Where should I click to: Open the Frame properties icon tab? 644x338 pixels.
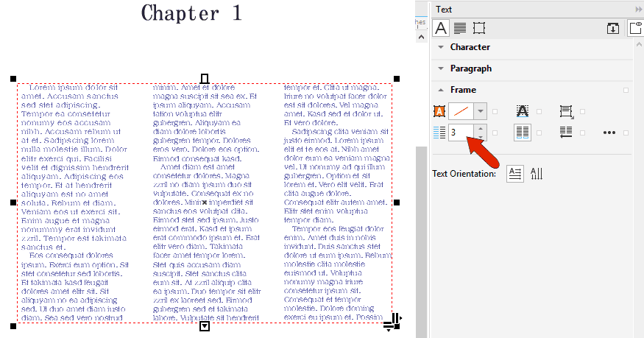(x=479, y=29)
